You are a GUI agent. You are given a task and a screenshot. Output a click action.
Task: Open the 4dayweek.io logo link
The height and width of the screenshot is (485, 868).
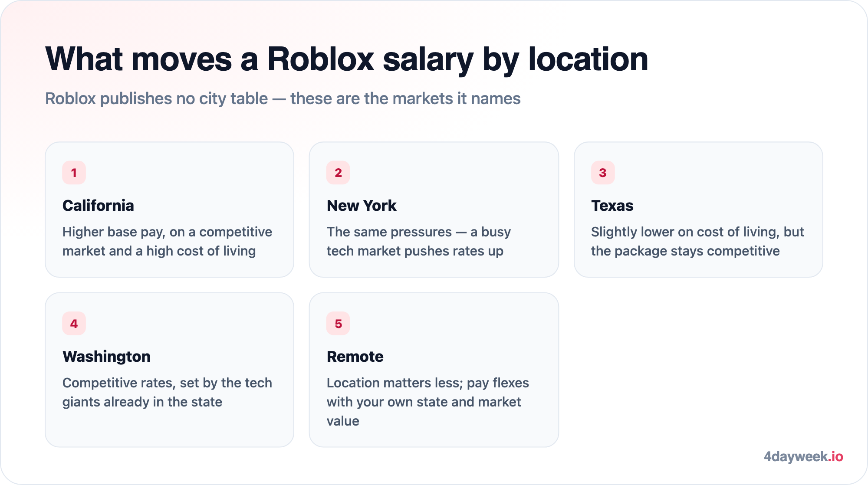[x=803, y=457]
